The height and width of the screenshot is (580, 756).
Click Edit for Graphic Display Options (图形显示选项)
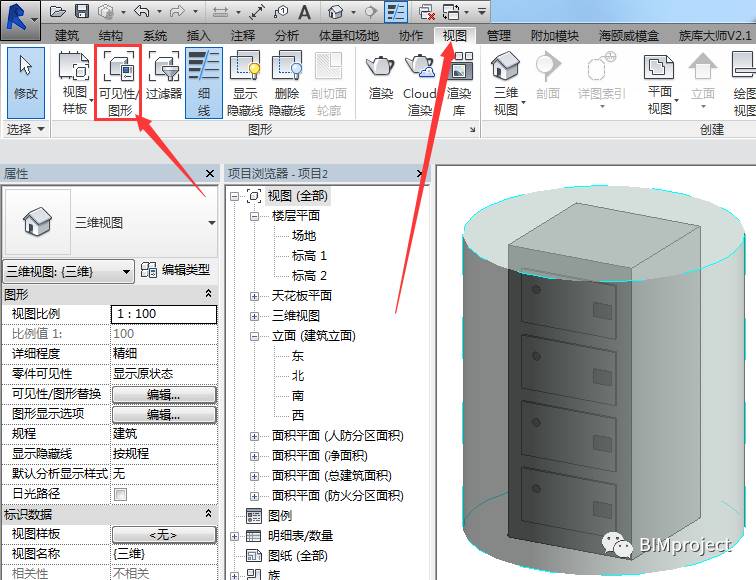[x=164, y=414]
